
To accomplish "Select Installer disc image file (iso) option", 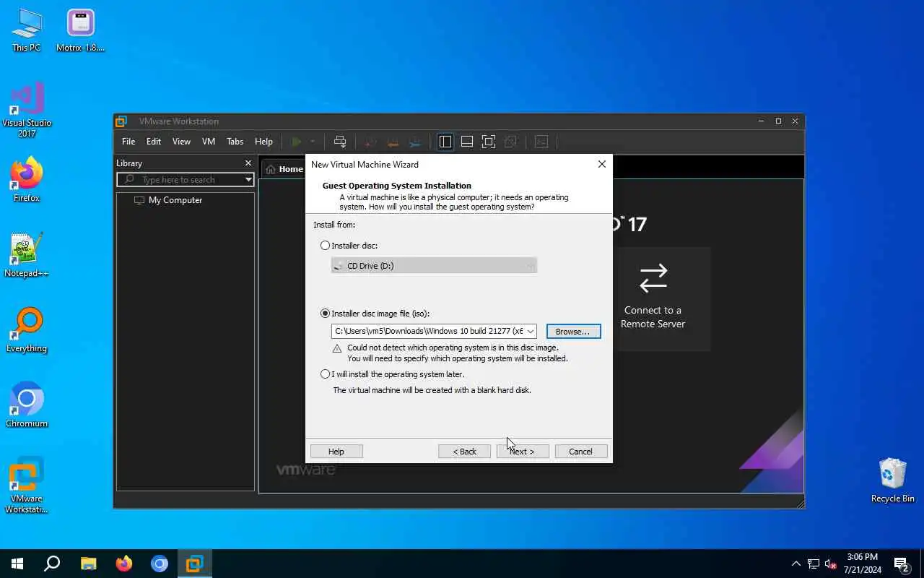I will coord(326,314).
